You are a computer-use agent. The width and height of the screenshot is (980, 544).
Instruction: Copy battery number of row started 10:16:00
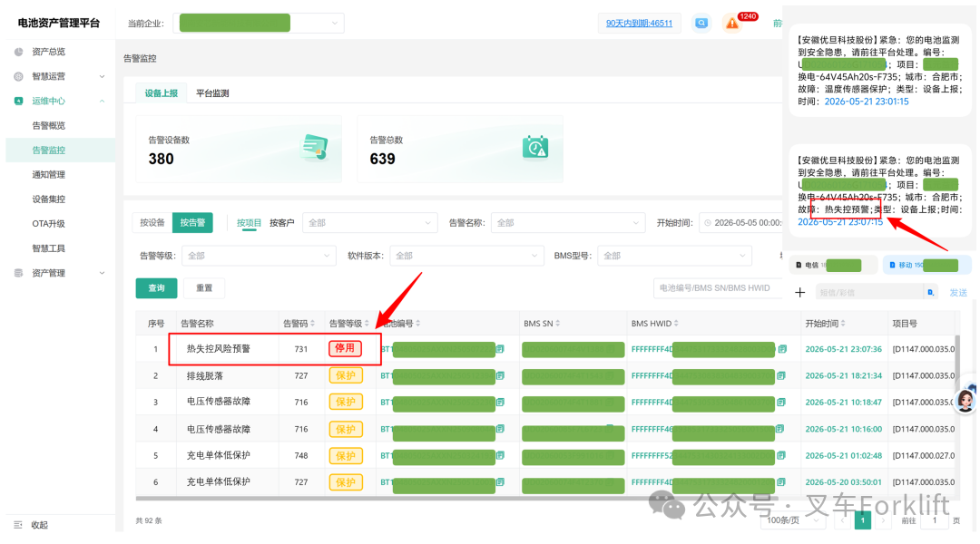500,429
